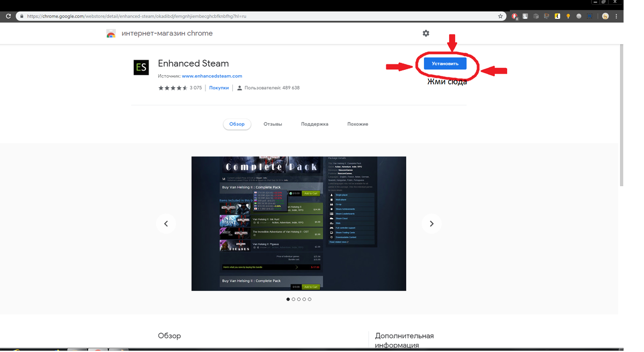Image resolution: width=644 pixels, height=352 pixels.
Task: Open the blue N extension icon
Action: (590, 17)
